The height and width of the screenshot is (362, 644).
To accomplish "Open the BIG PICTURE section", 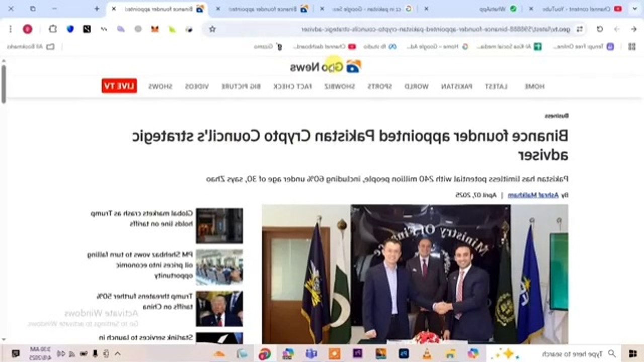I will (x=241, y=86).
